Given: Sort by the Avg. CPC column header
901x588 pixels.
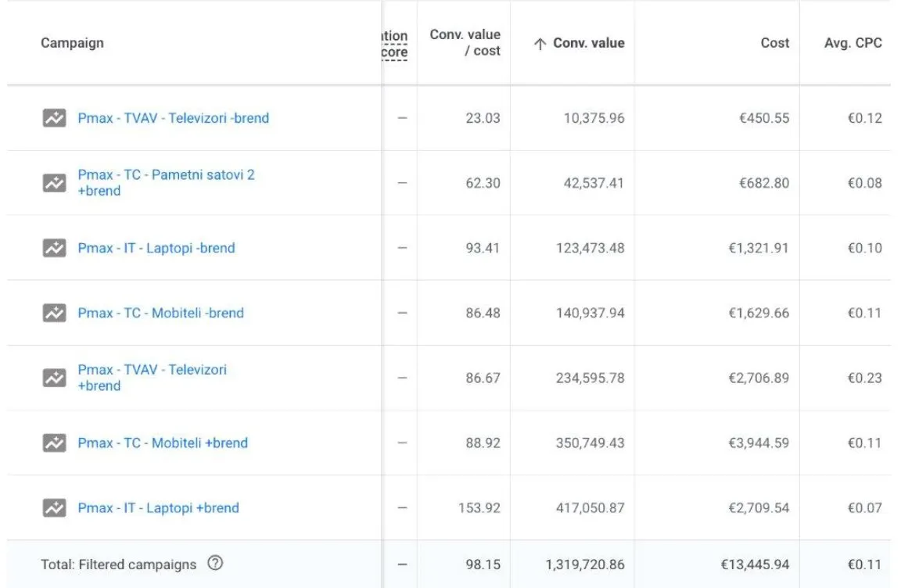Looking at the screenshot, I should [x=853, y=43].
